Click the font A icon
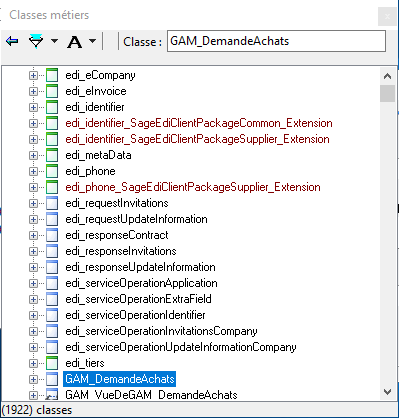Screen dimensions: 399x418 pos(75,42)
